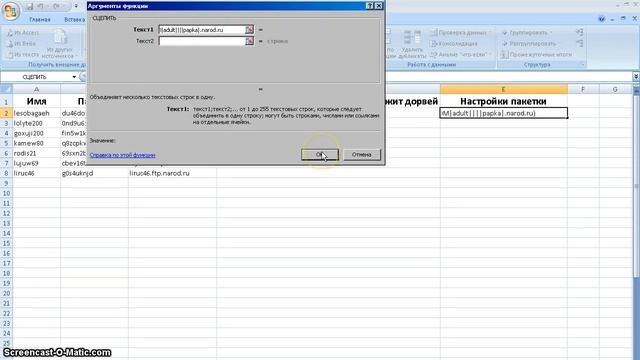Select cell kamew80

[x=36, y=143]
